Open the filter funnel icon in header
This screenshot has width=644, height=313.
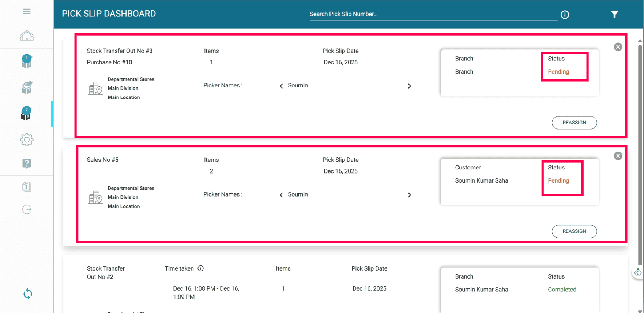coord(614,14)
